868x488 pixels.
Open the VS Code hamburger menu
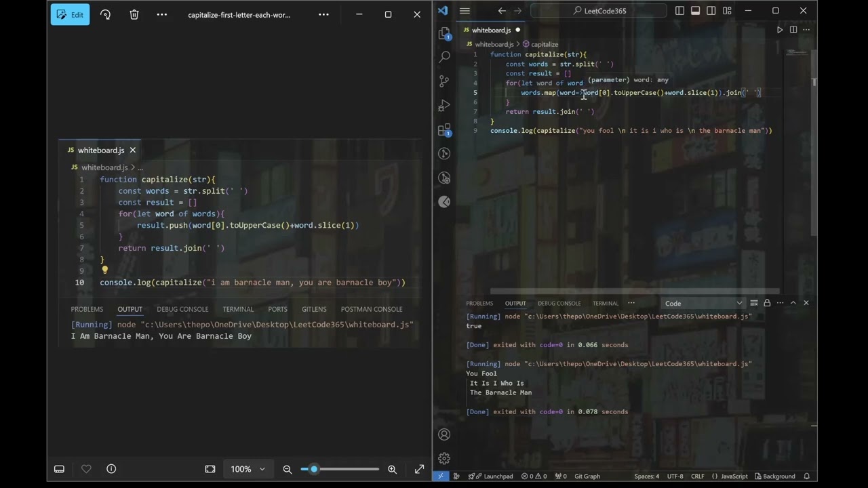click(465, 11)
